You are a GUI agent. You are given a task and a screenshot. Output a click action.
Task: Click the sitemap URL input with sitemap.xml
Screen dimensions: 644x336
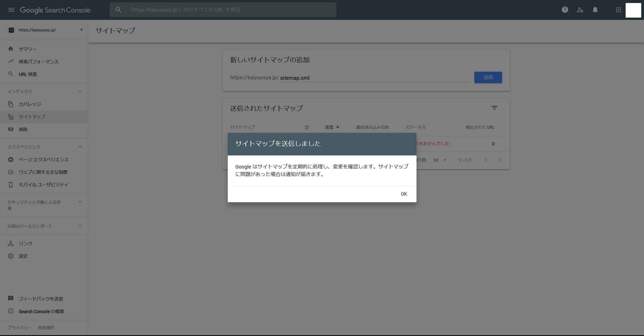[x=374, y=78]
